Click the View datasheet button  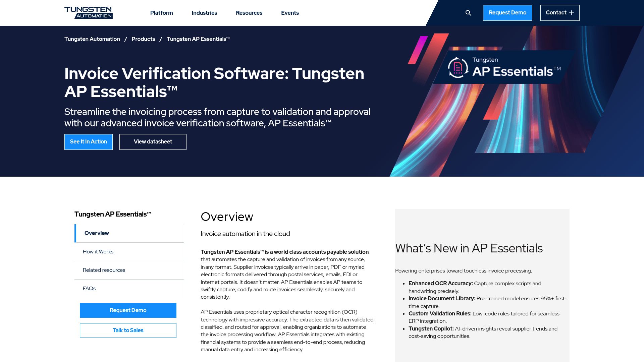coord(153,142)
